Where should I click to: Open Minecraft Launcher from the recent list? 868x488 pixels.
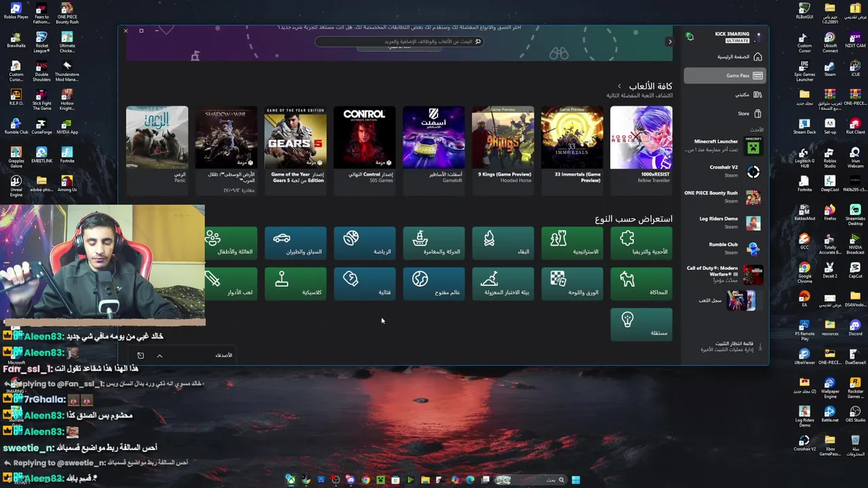coord(724,146)
